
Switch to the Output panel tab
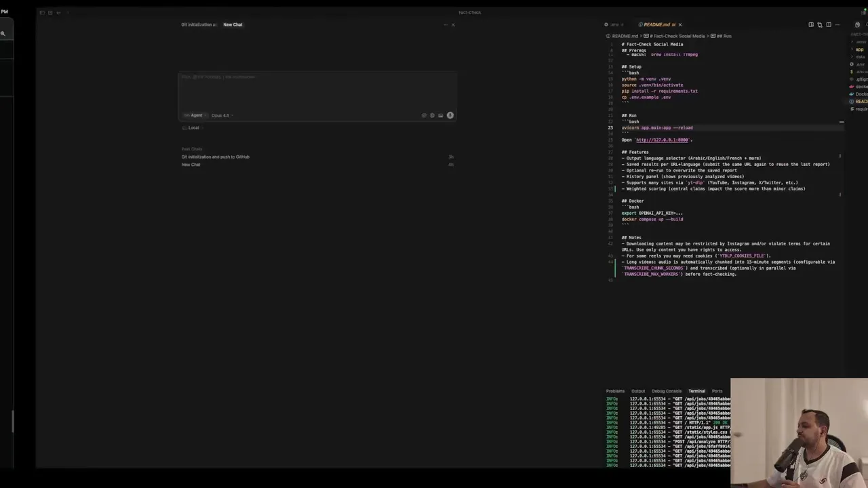point(638,391)
